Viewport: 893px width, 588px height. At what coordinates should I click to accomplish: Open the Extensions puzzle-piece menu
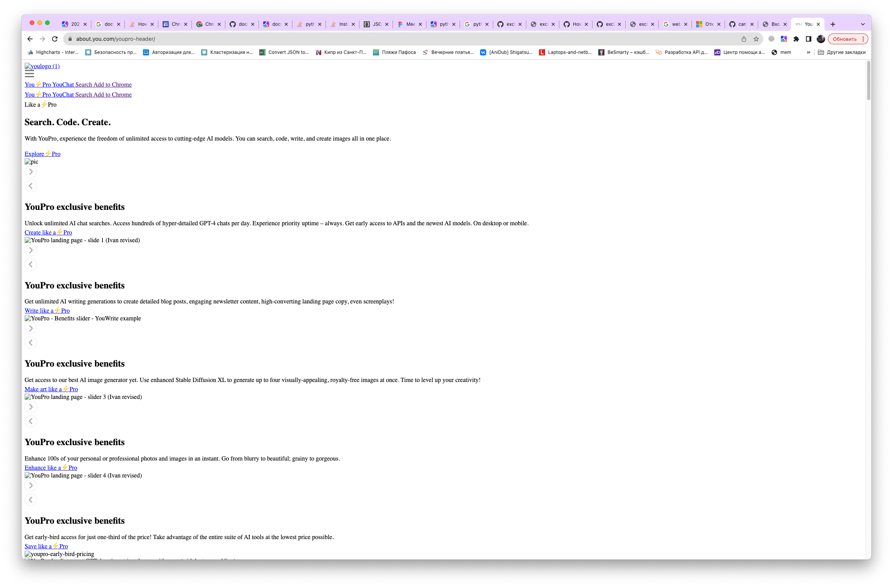[796, 39]
